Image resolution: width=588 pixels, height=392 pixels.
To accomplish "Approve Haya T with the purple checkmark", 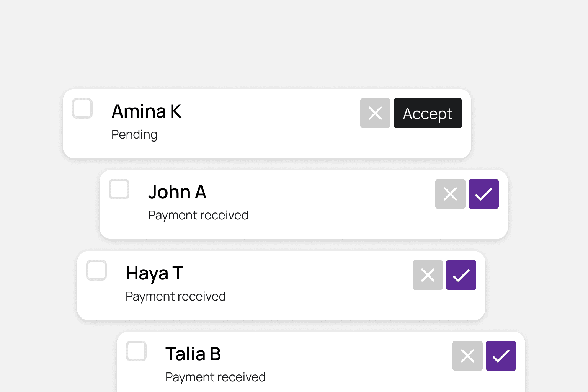I will tap(461, 275).
